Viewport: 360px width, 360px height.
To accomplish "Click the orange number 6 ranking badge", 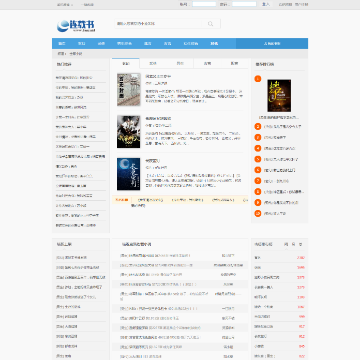I will click(258, 170).
